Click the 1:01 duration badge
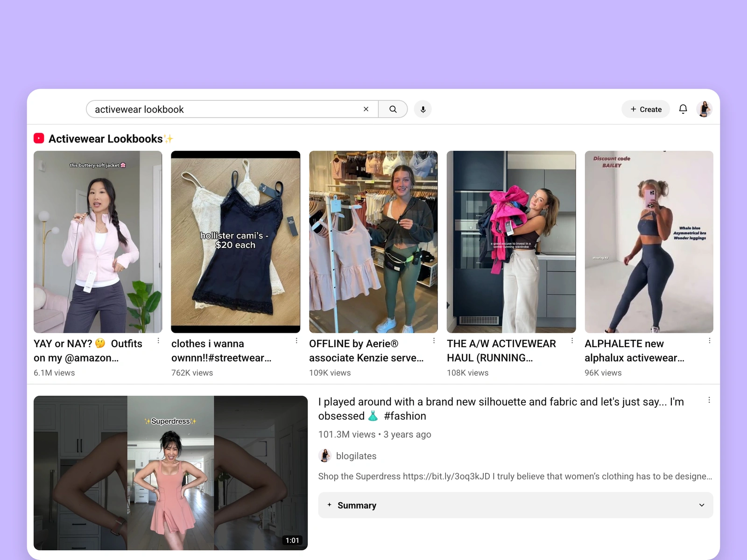 click(x=292, y=540)
